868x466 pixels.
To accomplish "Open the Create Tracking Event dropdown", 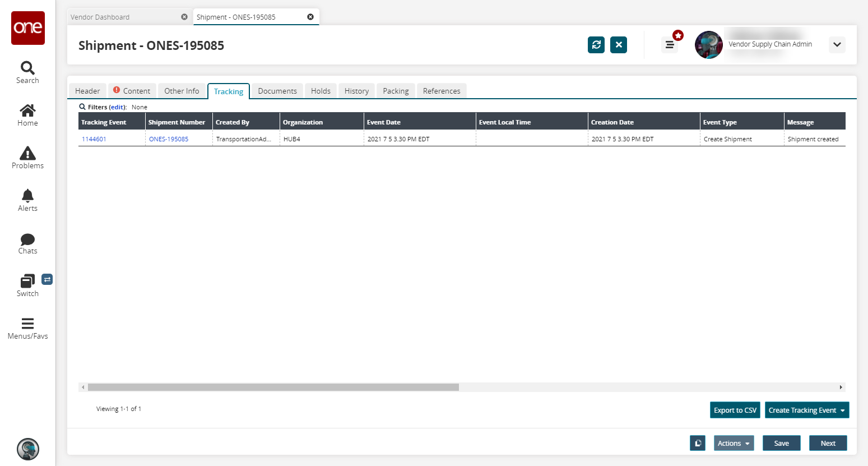I will click(807, 410).
